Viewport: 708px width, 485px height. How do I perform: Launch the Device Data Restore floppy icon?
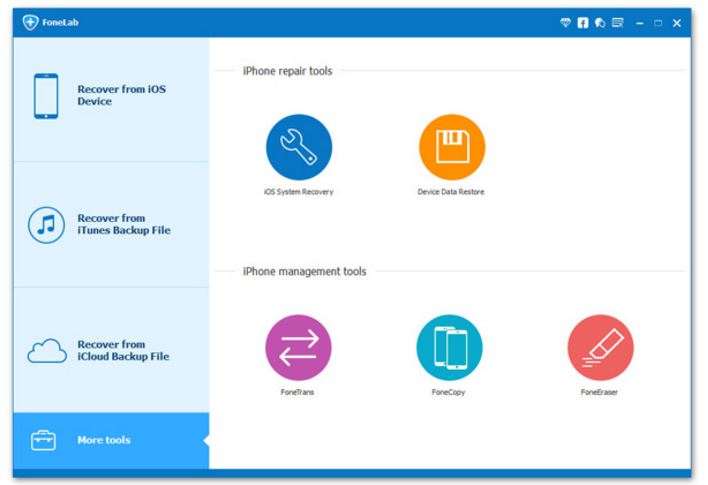(x=452, y=147)
